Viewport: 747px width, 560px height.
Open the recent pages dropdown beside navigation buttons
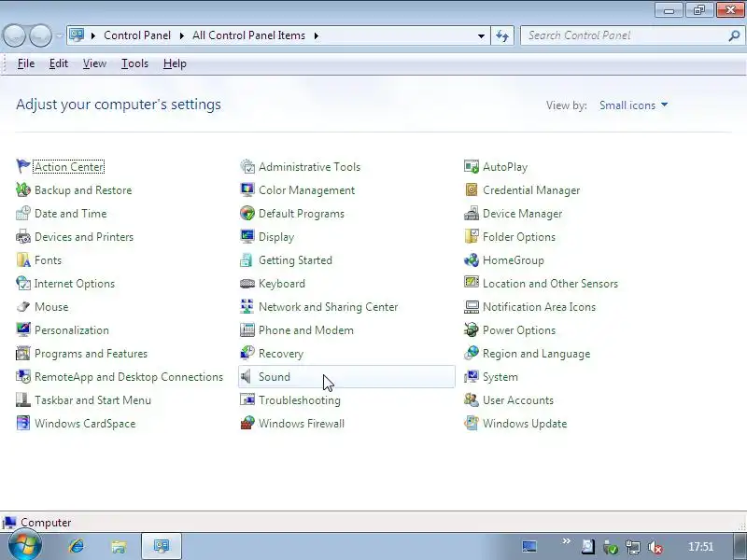pyautogui.click(x=60, y=35)
